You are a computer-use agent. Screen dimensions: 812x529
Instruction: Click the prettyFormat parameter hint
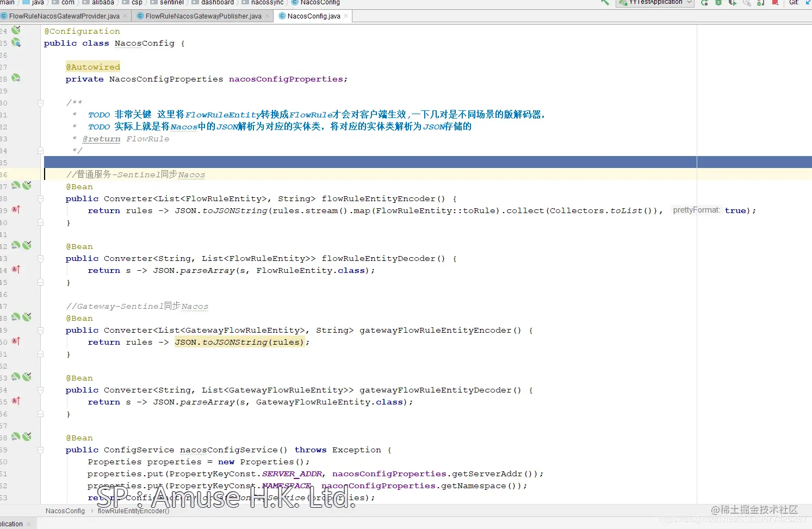click(696, 210)
